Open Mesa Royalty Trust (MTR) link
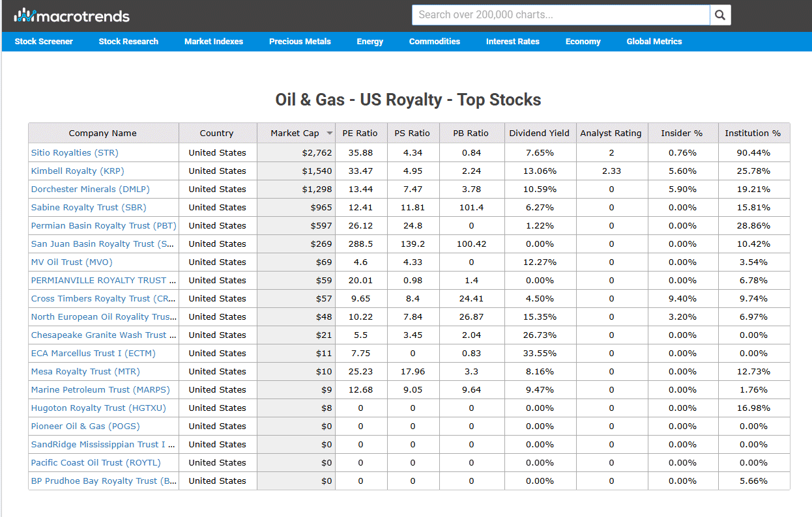The width and height of the screenshot is (812, 517). (85, 372)
